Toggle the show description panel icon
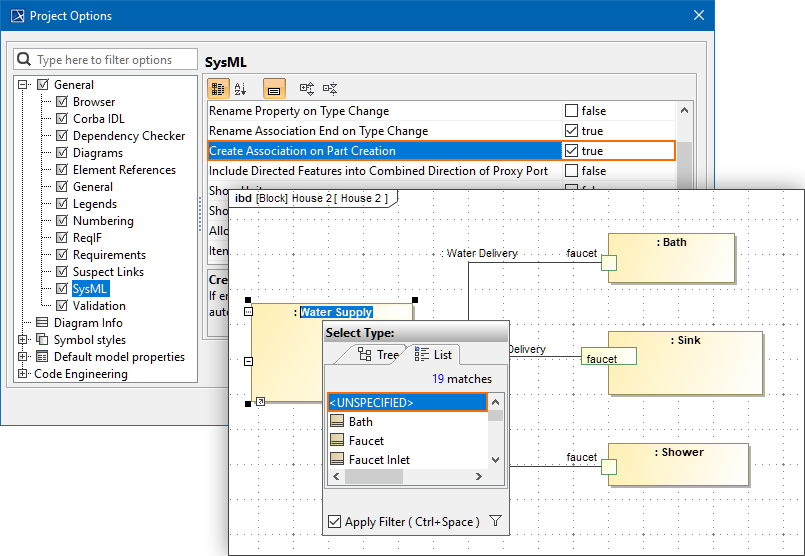 point(274,89)
